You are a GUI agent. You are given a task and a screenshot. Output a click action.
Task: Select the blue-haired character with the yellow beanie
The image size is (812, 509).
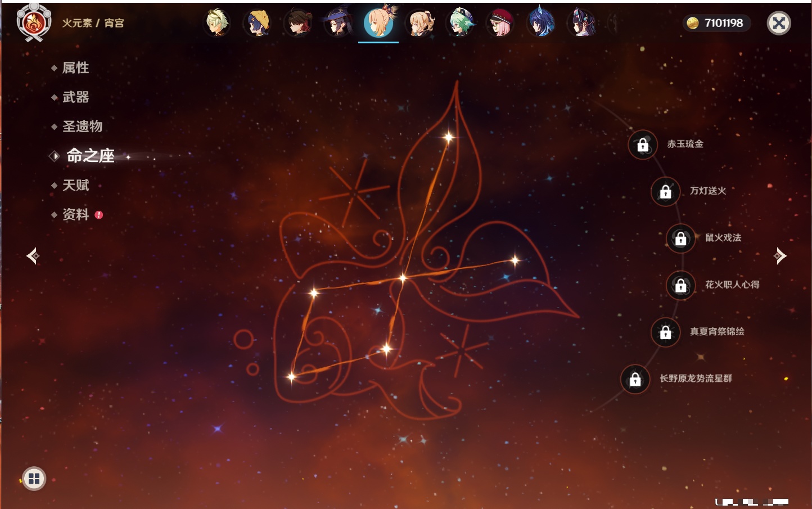coord(258,23)
